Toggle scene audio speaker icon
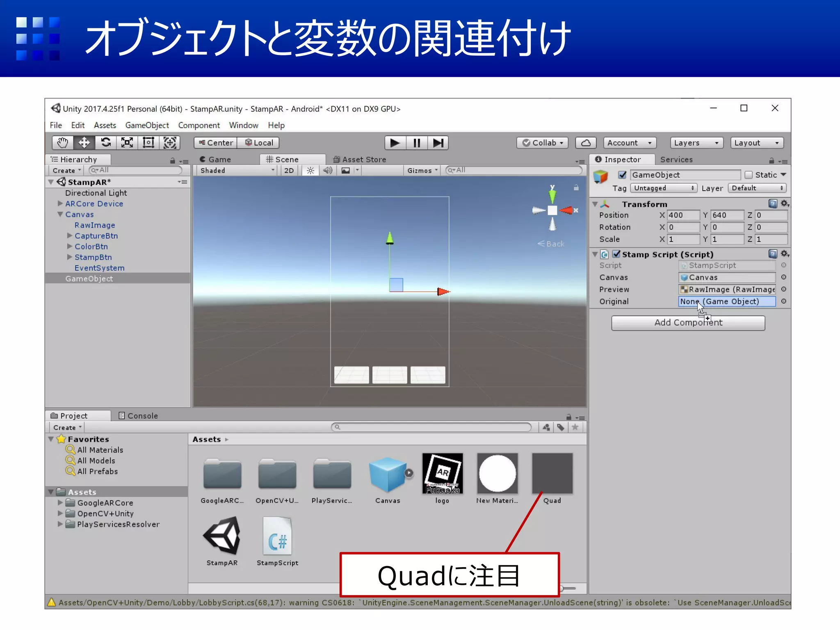Image resolution: width=840 pixels, height=630 pixels. point(327,170)
